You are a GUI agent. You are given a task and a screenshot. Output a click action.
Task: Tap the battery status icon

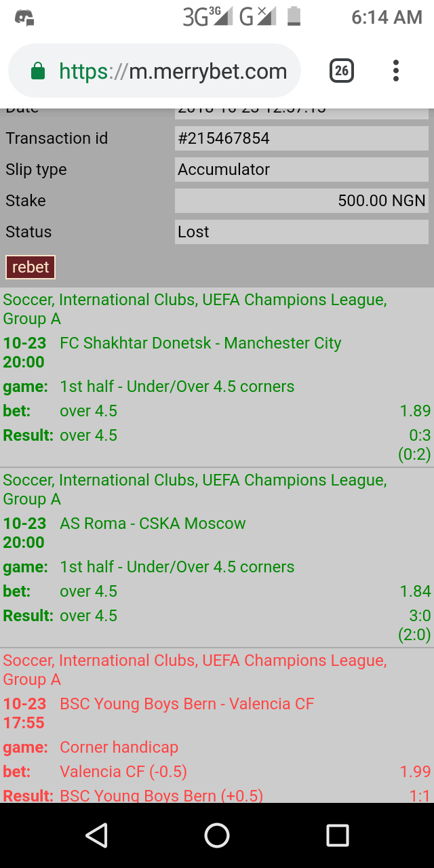click(294, 16)
